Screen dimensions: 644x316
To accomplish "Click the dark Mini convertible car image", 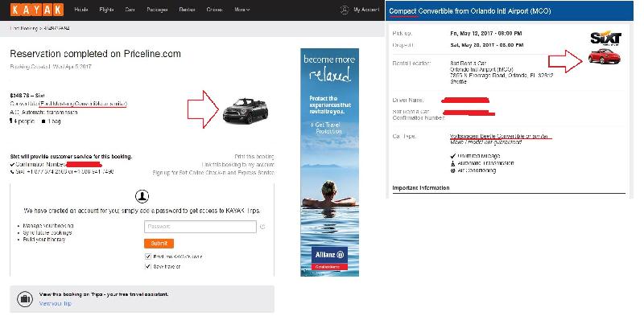I will pos(246,111).
